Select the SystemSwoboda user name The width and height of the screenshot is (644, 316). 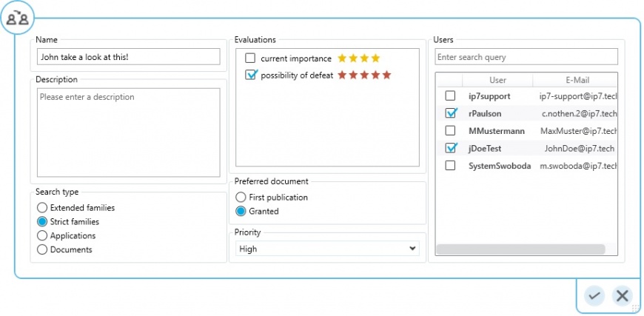[x=500, y=167]
